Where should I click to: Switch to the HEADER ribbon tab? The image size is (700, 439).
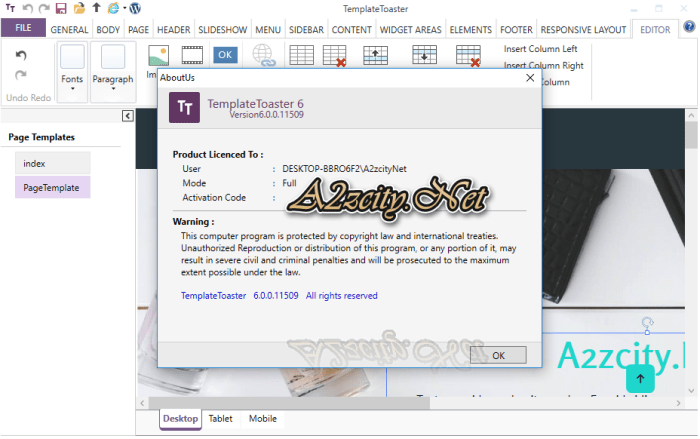pyautogui.click(x=173, y=29)
